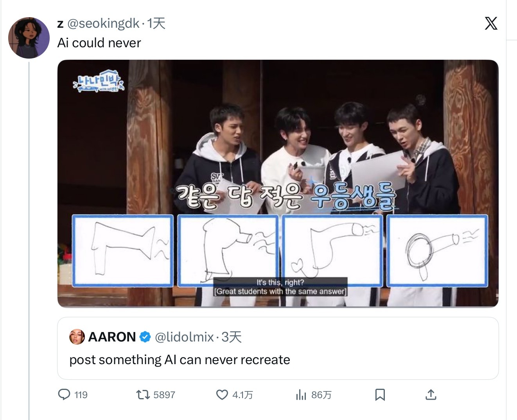Open the @lidolmix handle link
This screenshot has height=420, width=517.
click(x=185, y=337)
